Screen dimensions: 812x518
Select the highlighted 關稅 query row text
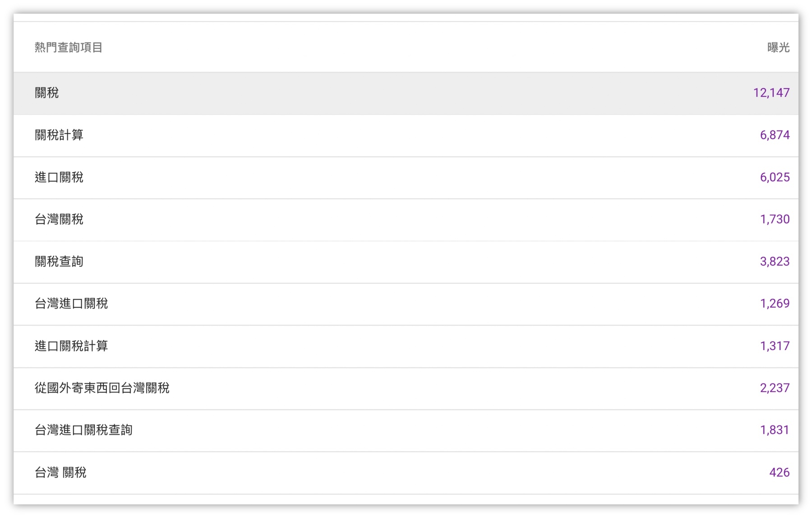coord(47,93)
